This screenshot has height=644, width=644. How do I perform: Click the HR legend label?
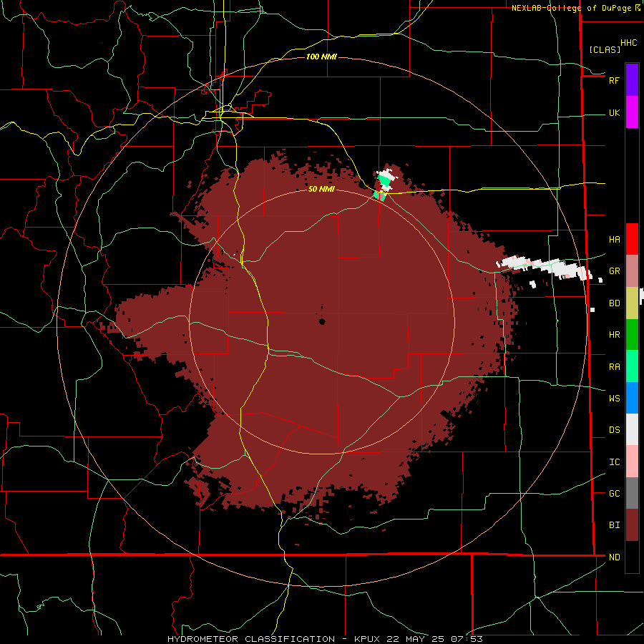point(614,335)
